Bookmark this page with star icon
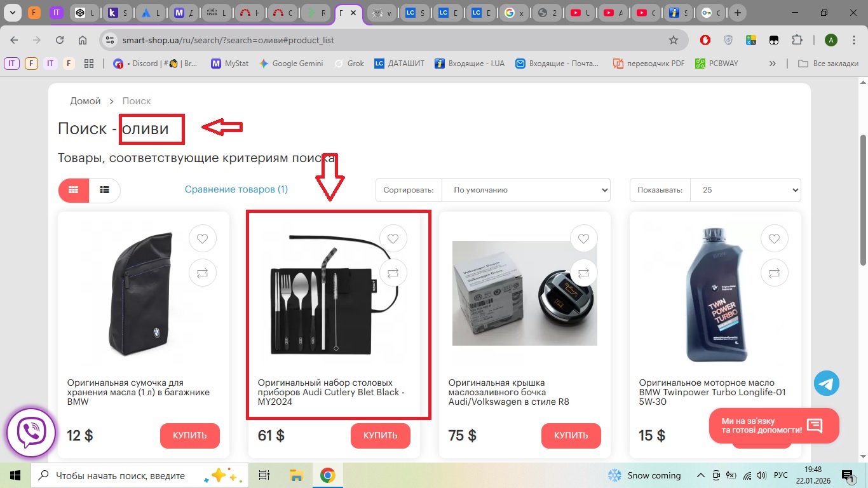This screenshot has height=488, width=868. pyautogui.click(x=674, y=40)
